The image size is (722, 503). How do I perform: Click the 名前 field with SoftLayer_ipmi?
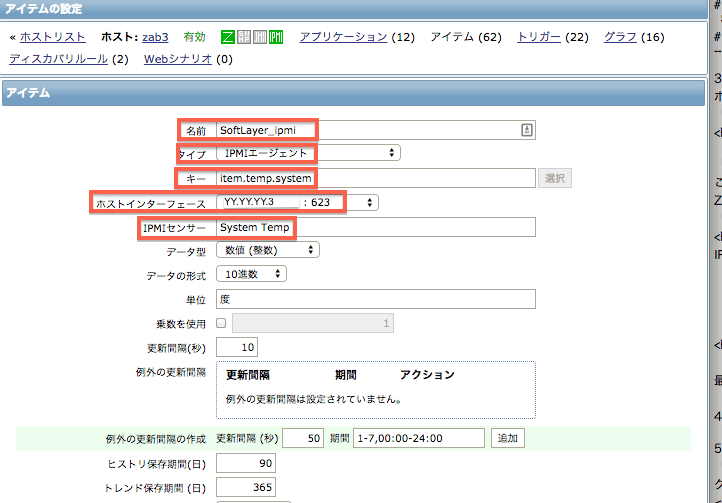click(376, 130)
